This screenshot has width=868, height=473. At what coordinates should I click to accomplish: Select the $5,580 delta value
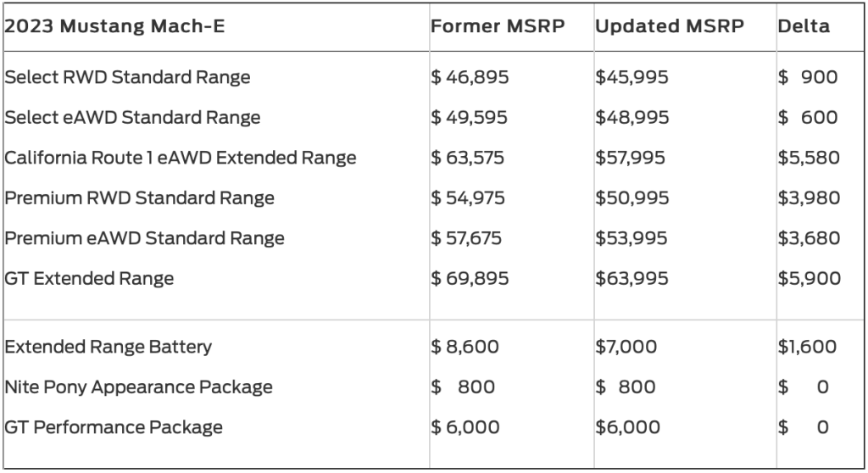pyautogui.click(x=809, y=158)
